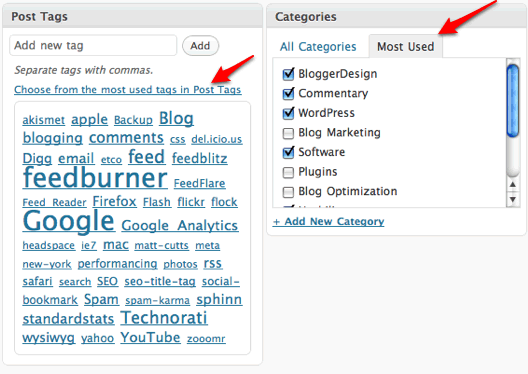Click the scrollbar up arrow in Categories
The image size is (528, 374).
pos(513,185)
